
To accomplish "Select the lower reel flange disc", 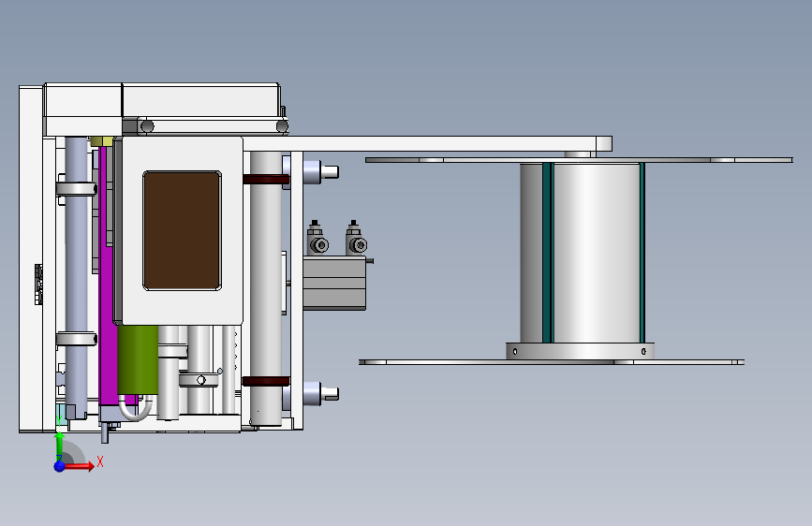I will click(x=552, y=362).
